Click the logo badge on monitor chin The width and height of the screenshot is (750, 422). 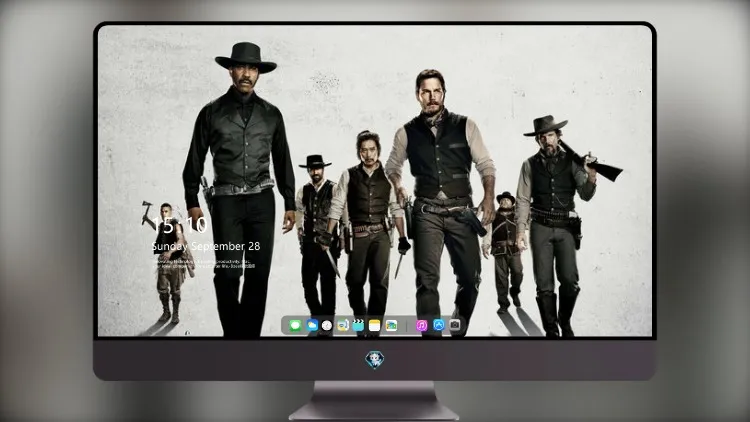point(375,360)
